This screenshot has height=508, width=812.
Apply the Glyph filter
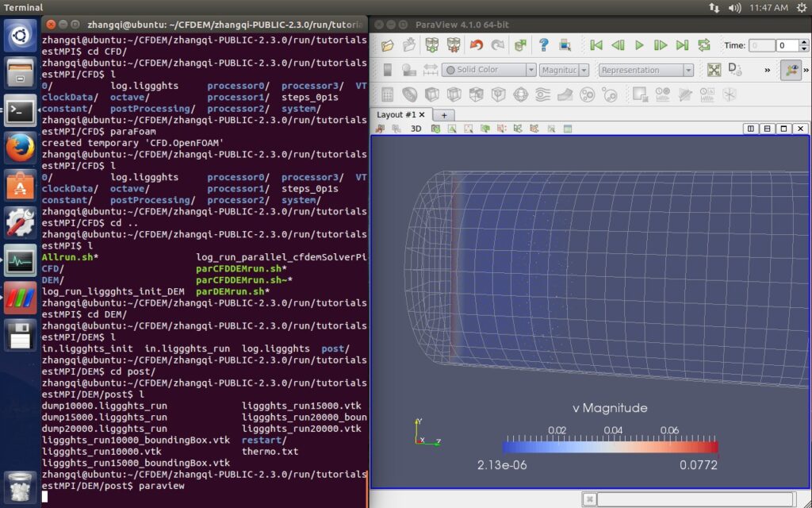click(x=520, y=93)
